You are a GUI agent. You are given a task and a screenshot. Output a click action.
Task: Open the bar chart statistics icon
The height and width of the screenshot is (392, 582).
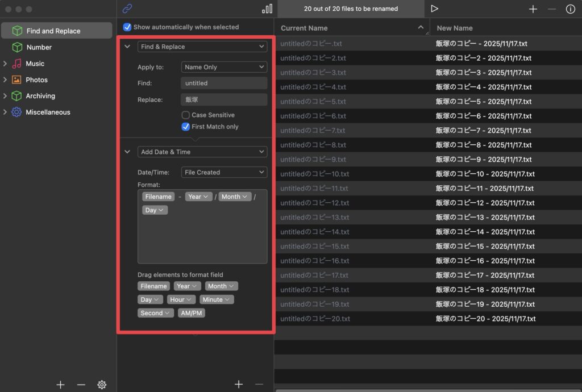(x=267, y=9)
